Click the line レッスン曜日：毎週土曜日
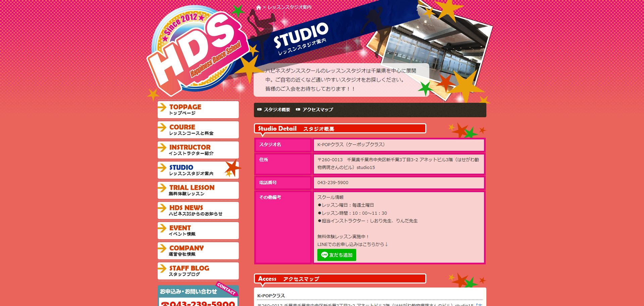The image size is (644, 306). [x=345, y=205]
